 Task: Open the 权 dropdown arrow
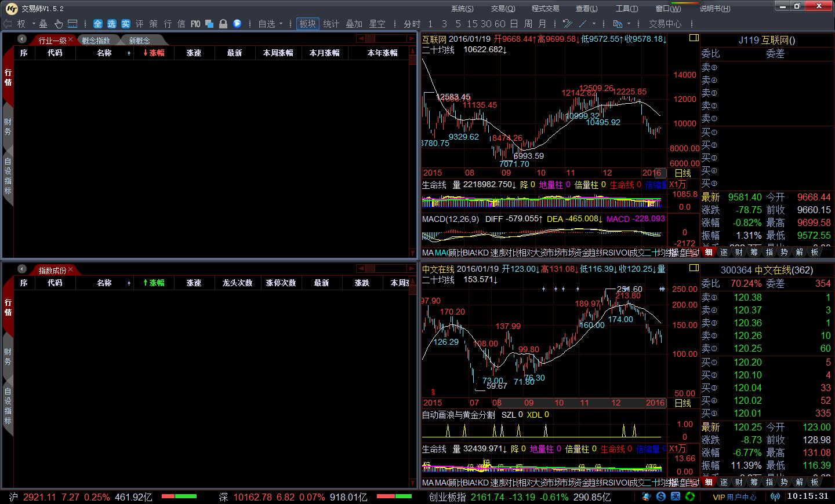34,24
